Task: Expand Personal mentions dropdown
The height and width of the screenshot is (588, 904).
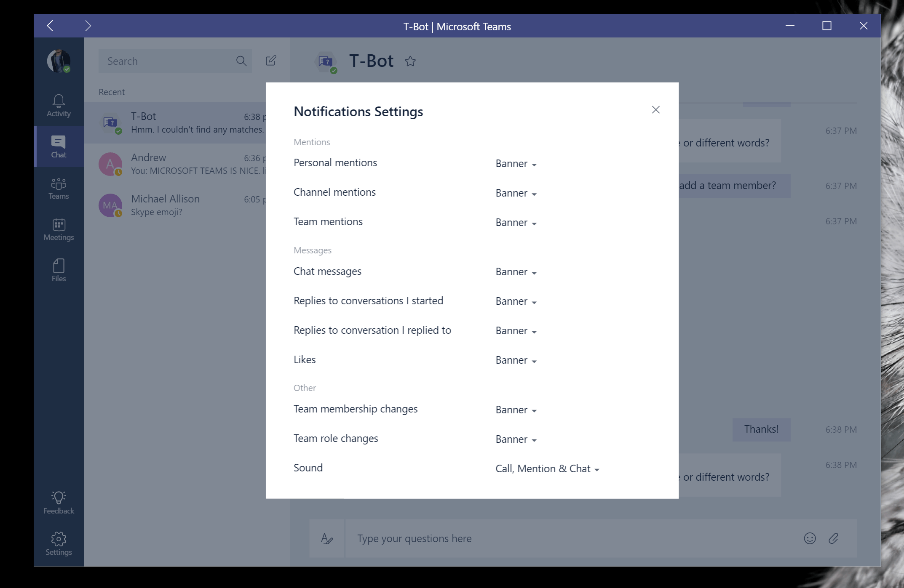Action: coord(516,164)
